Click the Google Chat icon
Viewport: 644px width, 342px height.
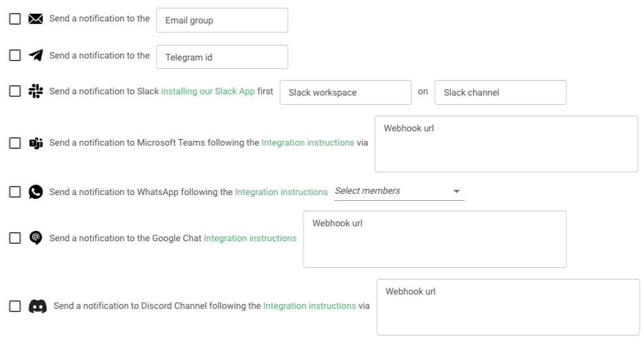[36, 238]
